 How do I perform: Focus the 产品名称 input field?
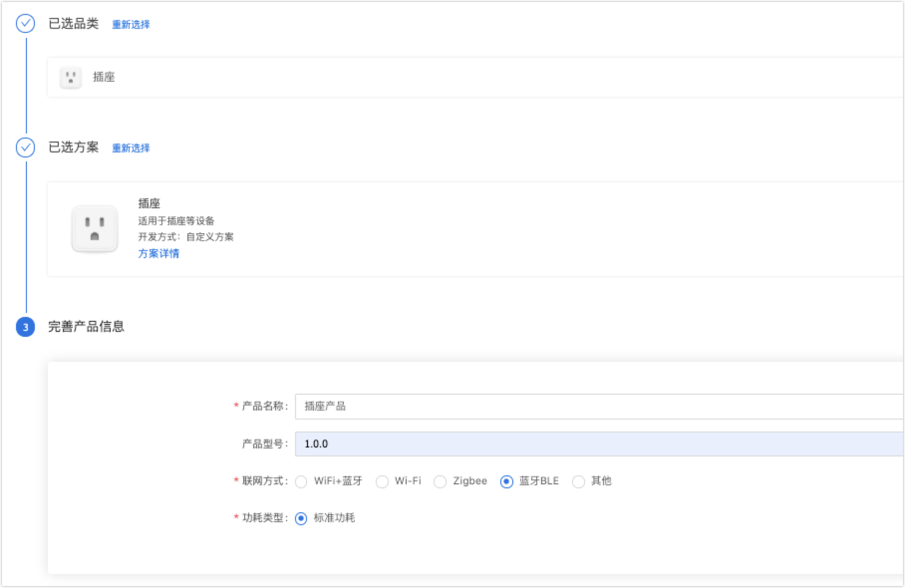click(x=600, y=406)
